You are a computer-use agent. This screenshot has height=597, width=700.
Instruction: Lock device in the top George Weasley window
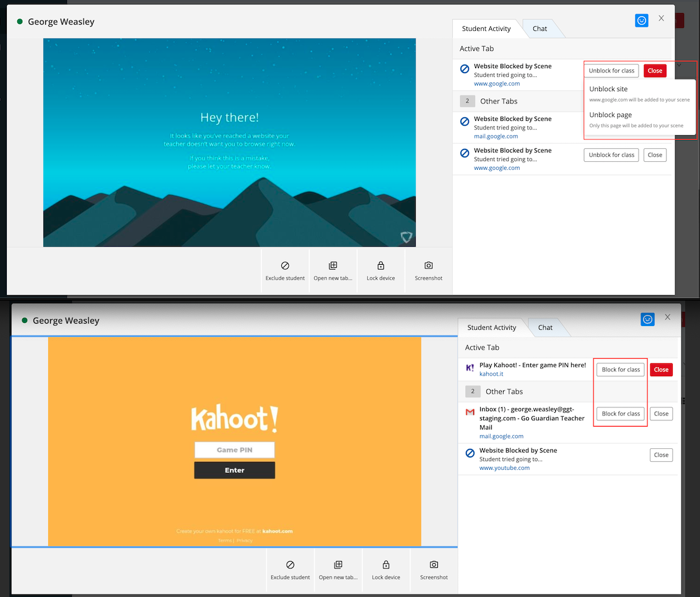381,272
